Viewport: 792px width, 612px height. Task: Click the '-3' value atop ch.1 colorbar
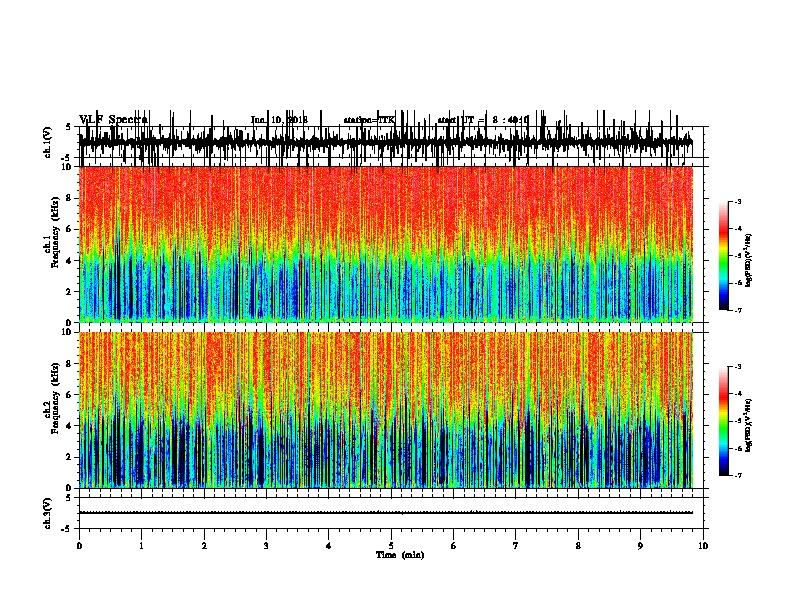coord(737,201)
